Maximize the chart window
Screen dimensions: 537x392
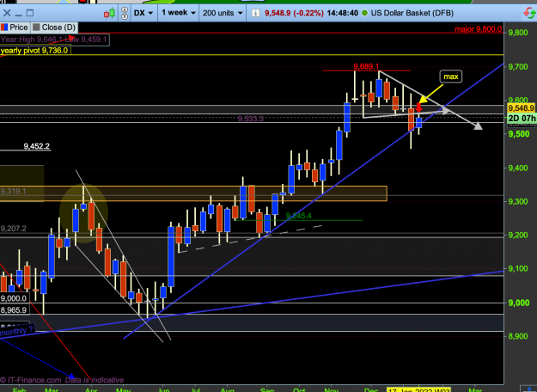(x=30, y=13)
